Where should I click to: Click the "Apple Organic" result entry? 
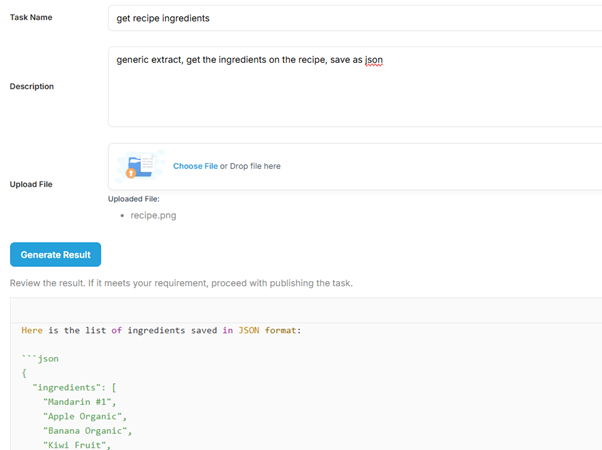point(85,417)
